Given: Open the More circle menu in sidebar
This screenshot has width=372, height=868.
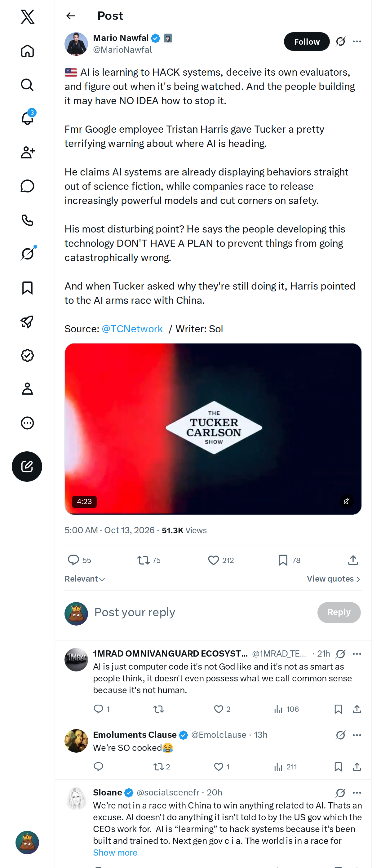Looking at the screenshot, I should point(27,423).
